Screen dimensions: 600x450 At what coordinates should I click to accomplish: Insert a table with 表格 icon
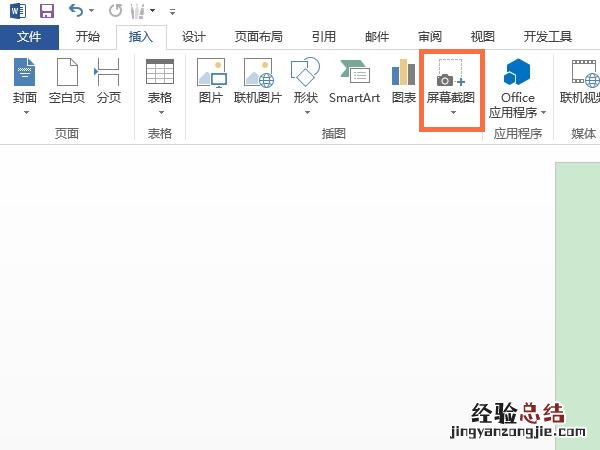[160, 72]
